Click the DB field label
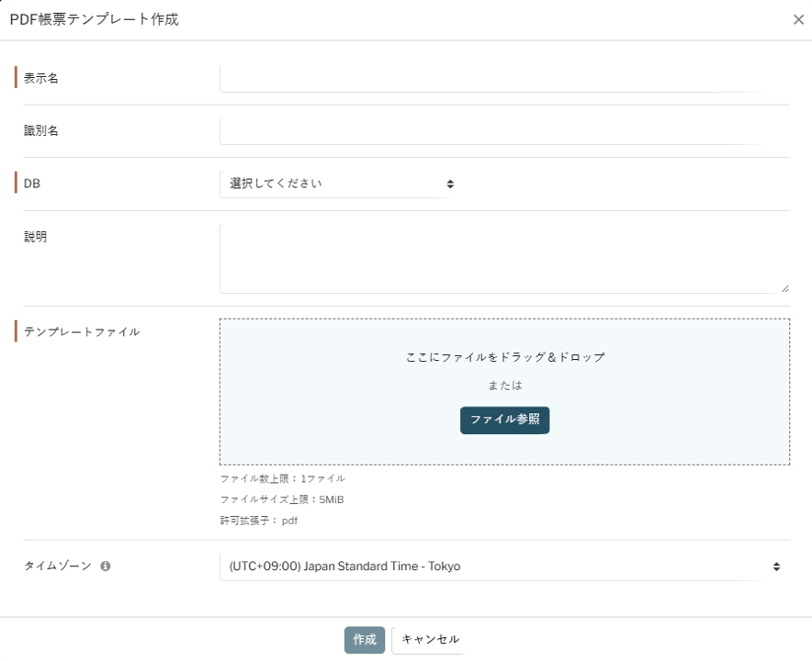The height and width of the screenshot is (661, 812). coord(32,184)
